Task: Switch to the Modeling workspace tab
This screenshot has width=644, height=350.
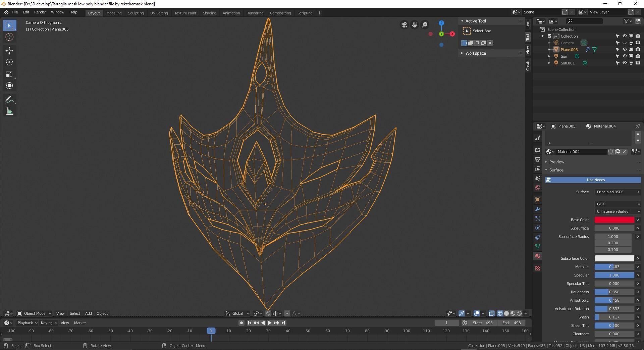Action: tap(114, 13)
